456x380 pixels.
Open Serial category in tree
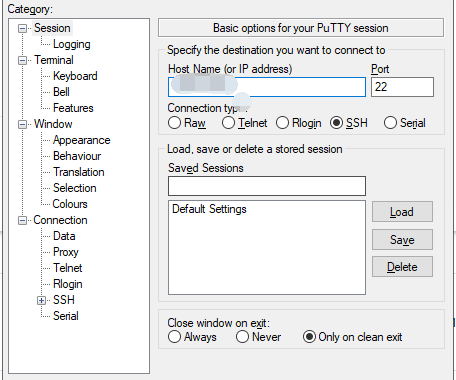pyautogui.click(x=66, y=316)
